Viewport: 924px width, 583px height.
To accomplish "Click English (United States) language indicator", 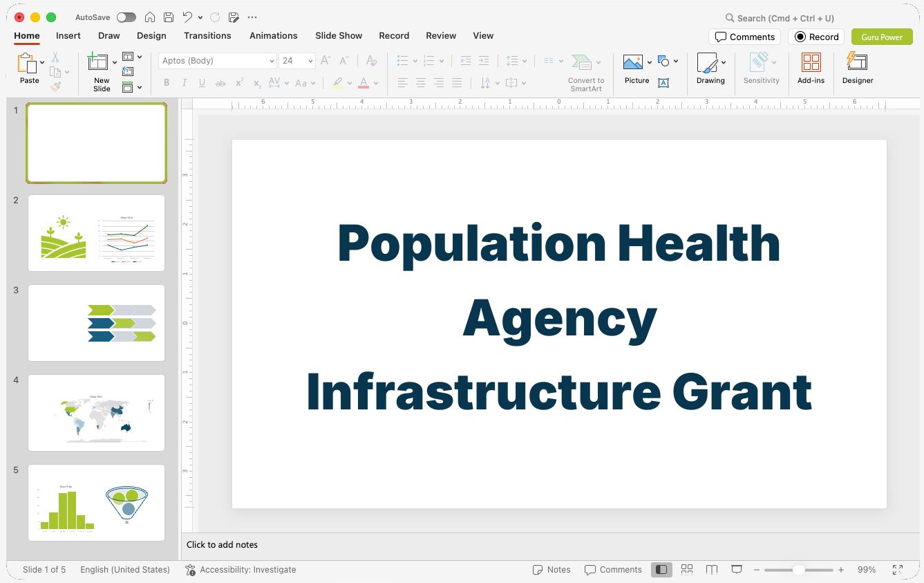I will (x=125, y=570).
